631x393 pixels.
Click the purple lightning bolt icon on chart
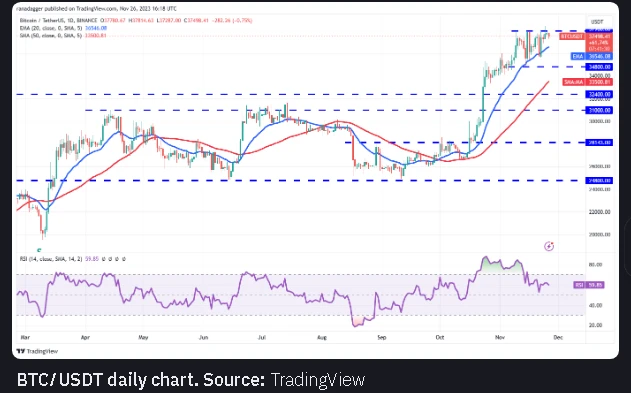point(549,246)
